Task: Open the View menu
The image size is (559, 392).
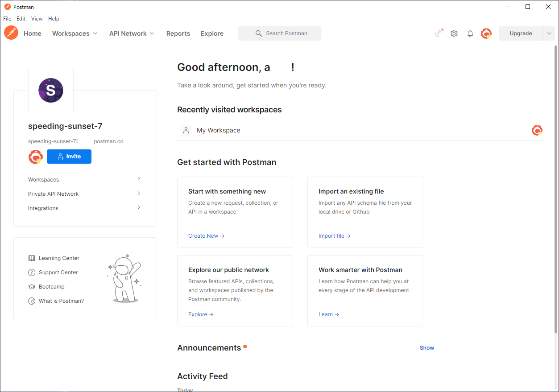Action: pyautogui.click(x=37, y=19)
